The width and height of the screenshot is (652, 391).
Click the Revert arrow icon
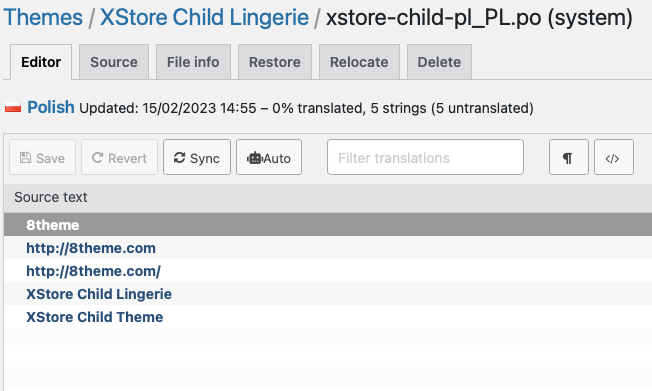click(x=97, y=158)
